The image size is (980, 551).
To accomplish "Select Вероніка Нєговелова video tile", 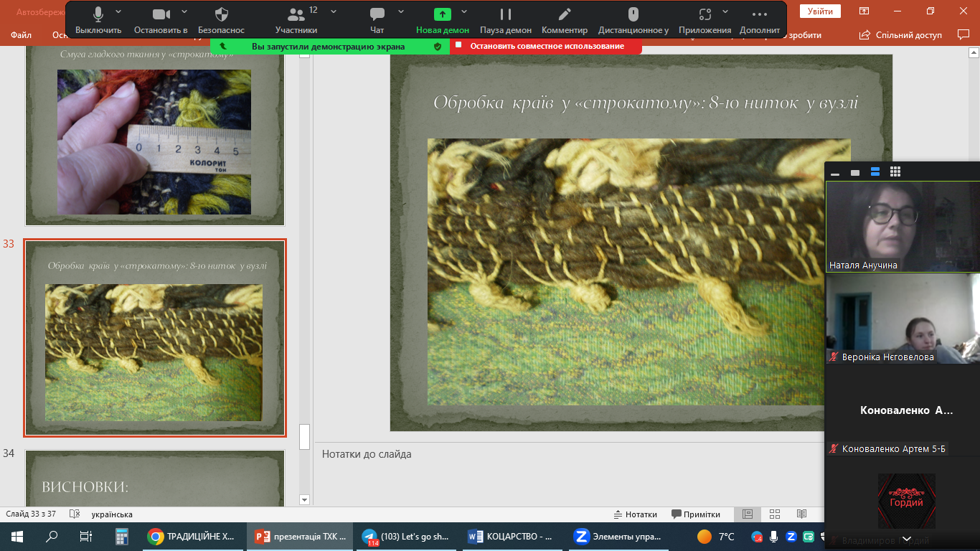I will tap(903, 319).
